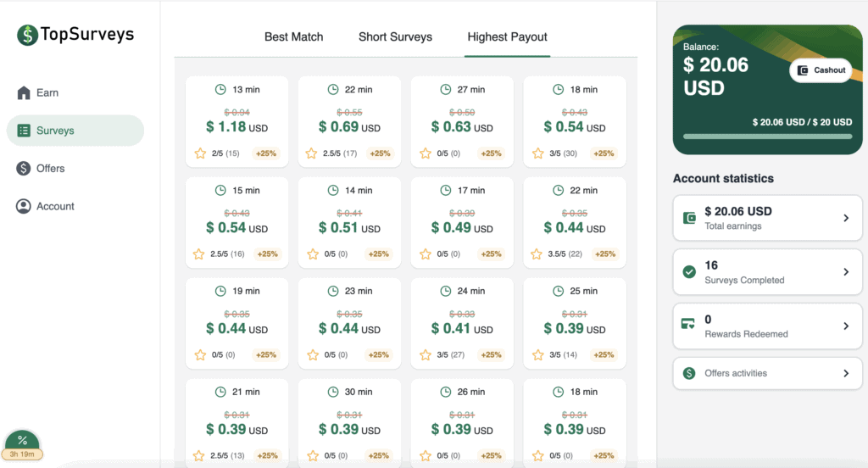Click the percent discount timer badge

pos(23,444)
